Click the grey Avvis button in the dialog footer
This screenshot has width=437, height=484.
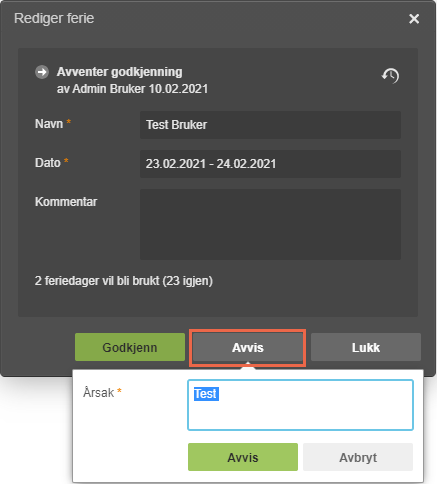pos(248,347)
